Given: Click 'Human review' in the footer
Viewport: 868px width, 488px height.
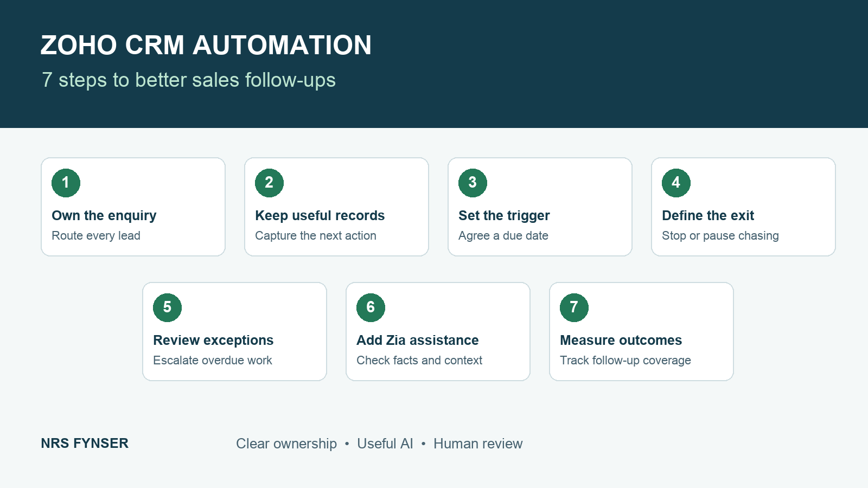Looking at the screenshot, I should pyautogui.click(x=478, y=444).
